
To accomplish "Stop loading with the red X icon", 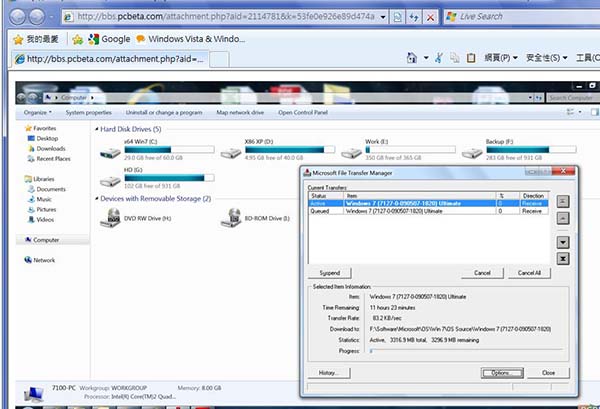I will [430, 17].
